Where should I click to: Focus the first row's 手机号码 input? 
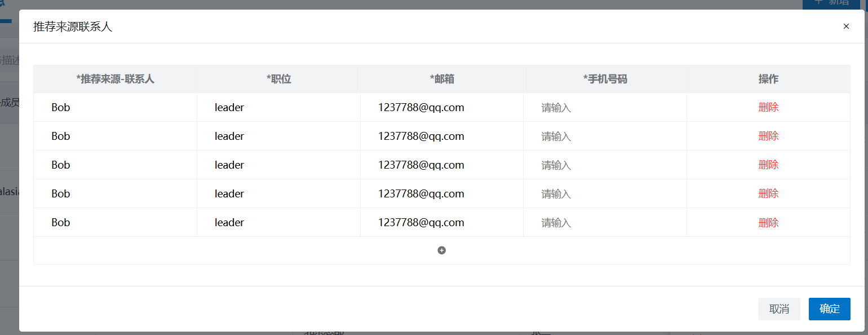tap(605, 108)
